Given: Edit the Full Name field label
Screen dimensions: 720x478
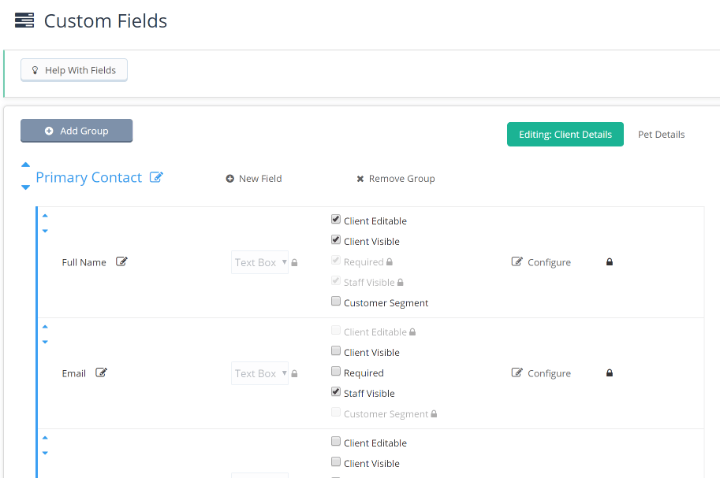Looking at the screenshot, I should 122,262.
